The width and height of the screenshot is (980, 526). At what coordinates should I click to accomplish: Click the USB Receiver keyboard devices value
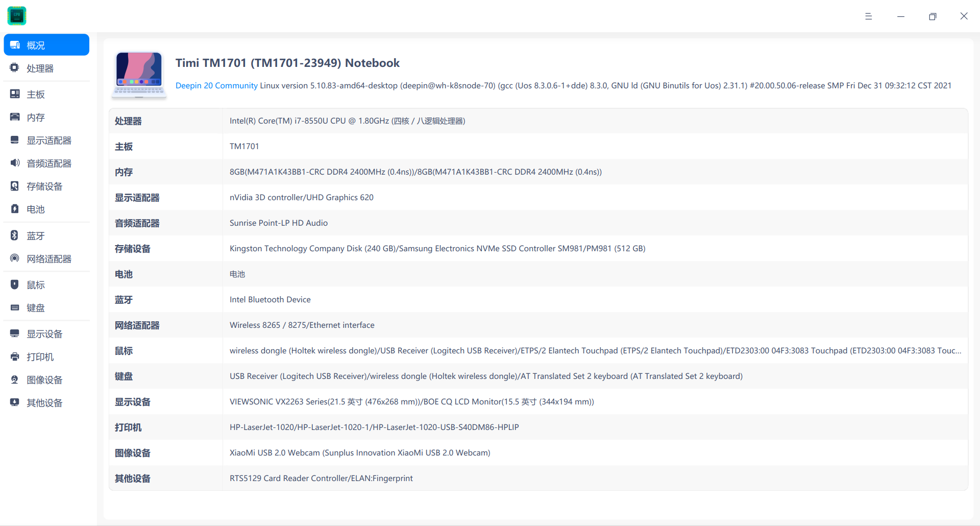click(x=486, y=376)
